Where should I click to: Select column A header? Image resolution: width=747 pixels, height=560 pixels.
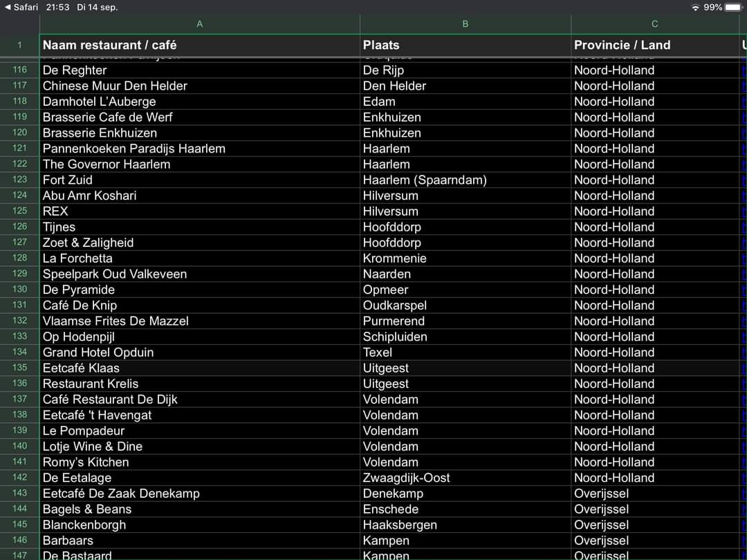200,24
